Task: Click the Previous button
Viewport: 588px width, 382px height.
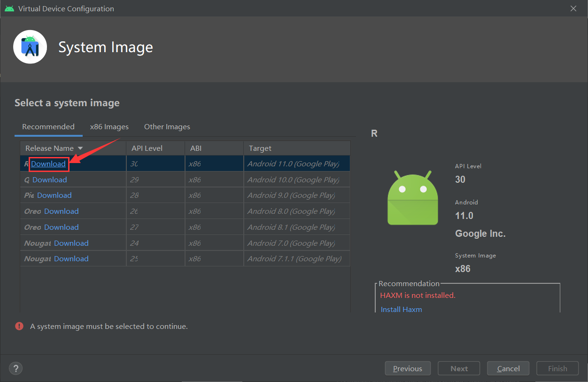Action: [x=408, y=368]
